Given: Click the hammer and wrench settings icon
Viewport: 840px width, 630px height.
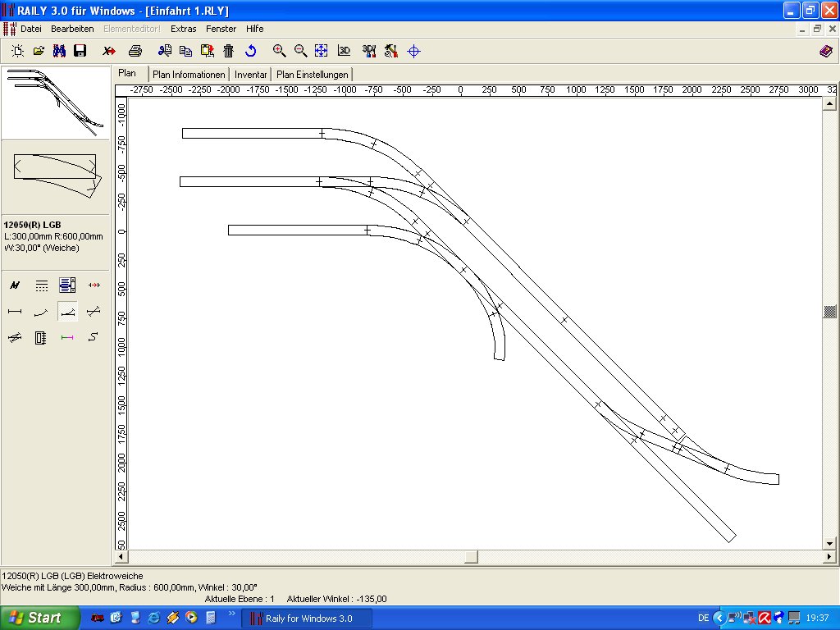Looking at the screenshot, I should pyautogui.click(x=391, y=51).
